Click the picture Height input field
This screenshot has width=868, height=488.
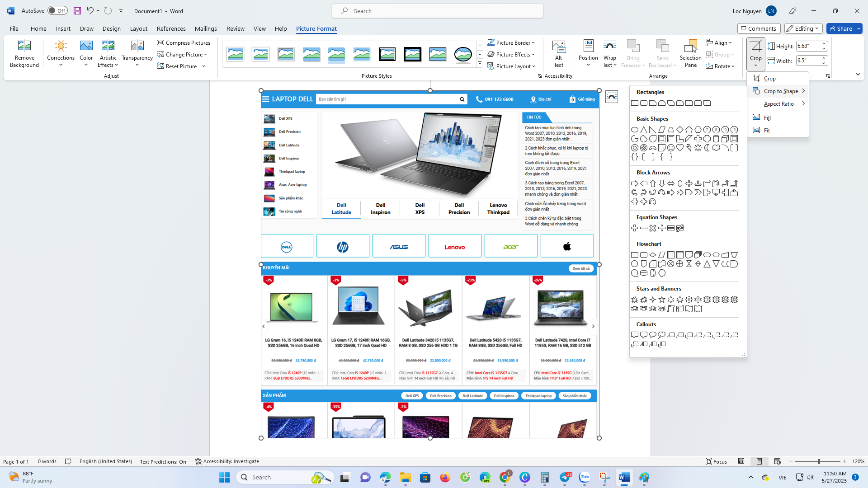[x=808, y=46]
